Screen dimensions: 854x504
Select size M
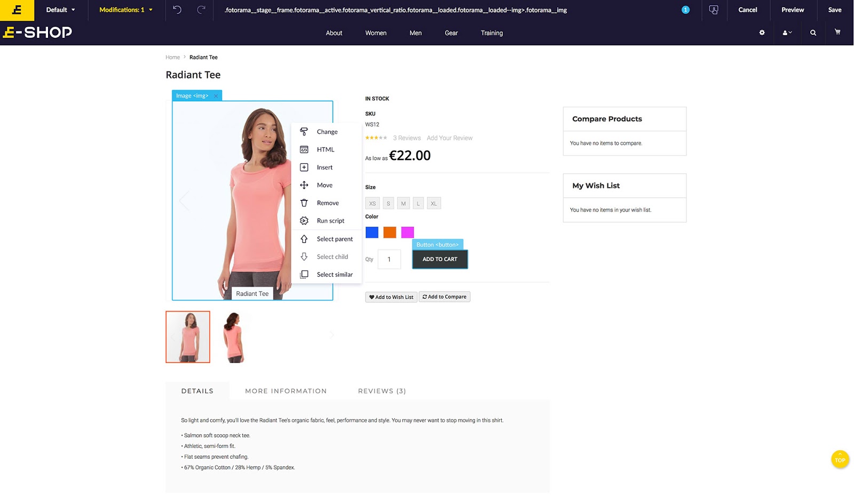404,203
